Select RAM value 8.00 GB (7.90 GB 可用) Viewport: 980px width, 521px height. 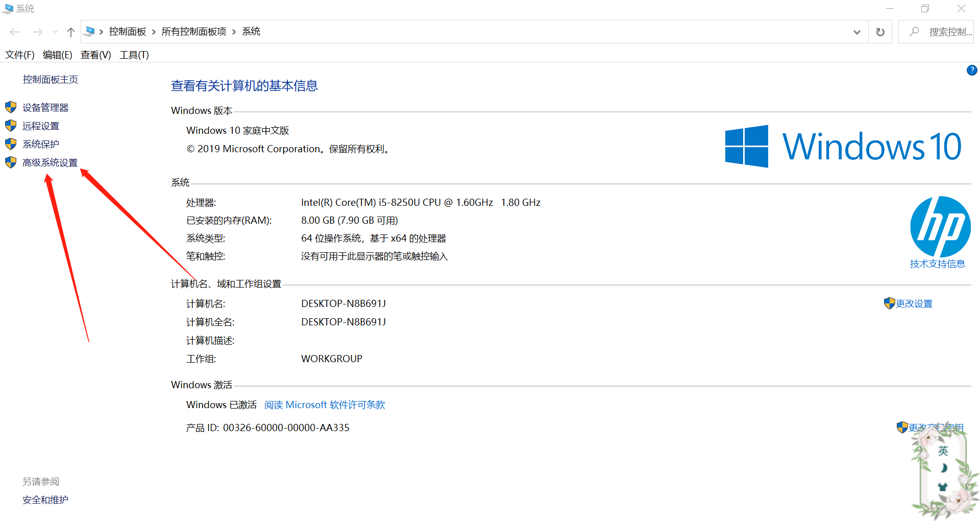[x=350, y=221]
